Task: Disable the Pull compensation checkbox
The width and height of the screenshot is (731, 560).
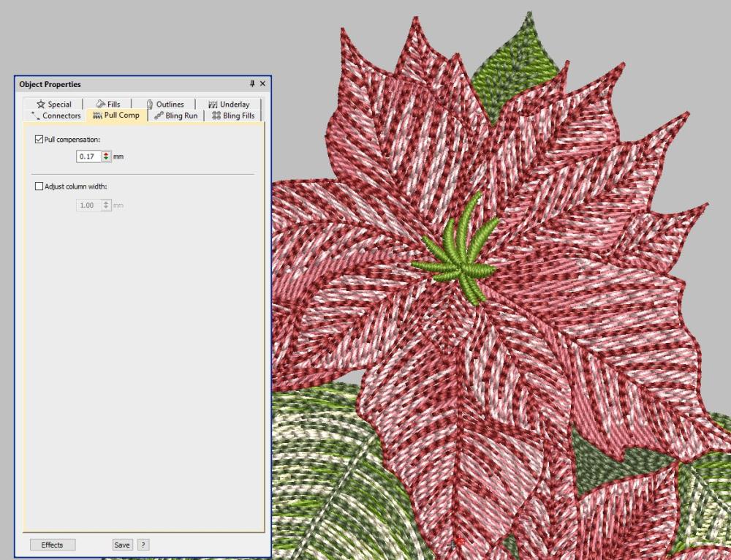Action: [38, 139]
